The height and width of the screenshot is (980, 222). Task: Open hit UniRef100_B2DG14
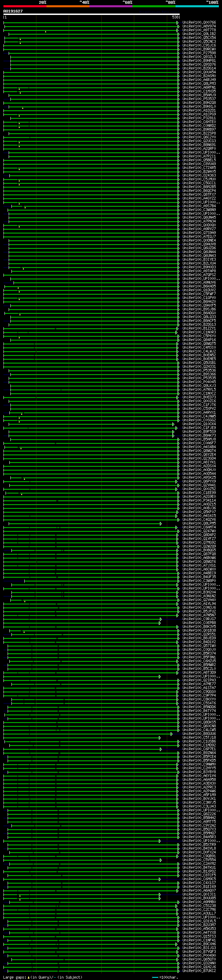199,68
